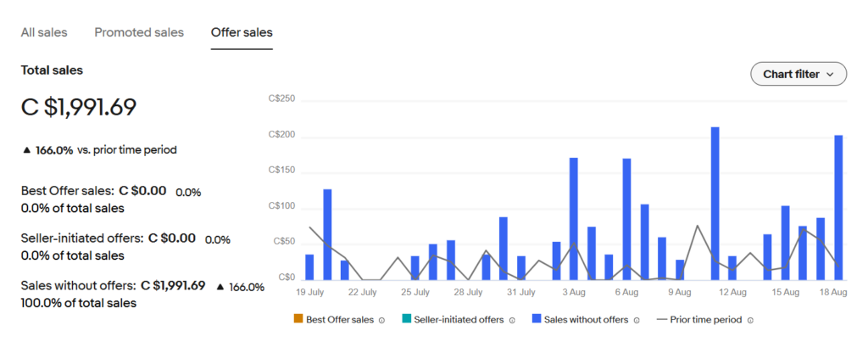Click the 19 July axis label
This screenshot has width=868, height=342.
310,292
